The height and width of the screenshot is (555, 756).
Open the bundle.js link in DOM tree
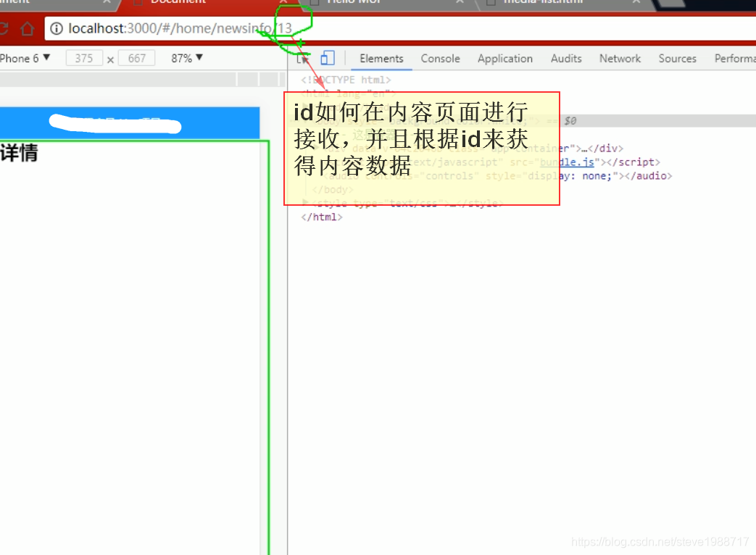[567, 162]
